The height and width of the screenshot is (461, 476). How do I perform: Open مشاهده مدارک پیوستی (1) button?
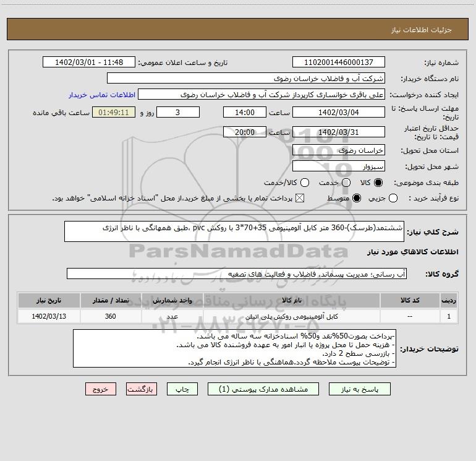click(263, 389)
